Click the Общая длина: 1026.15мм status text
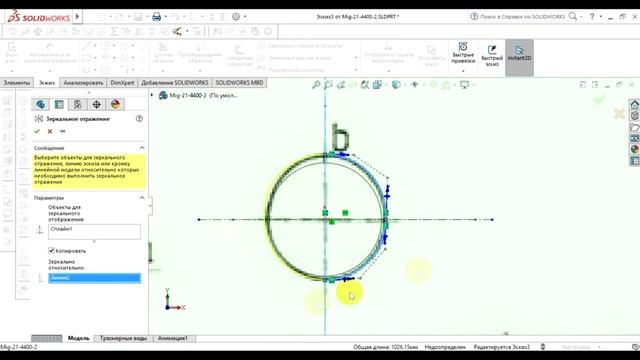This screenshot has width=640, height=360. pyautogui.click(x=385, y=347)
